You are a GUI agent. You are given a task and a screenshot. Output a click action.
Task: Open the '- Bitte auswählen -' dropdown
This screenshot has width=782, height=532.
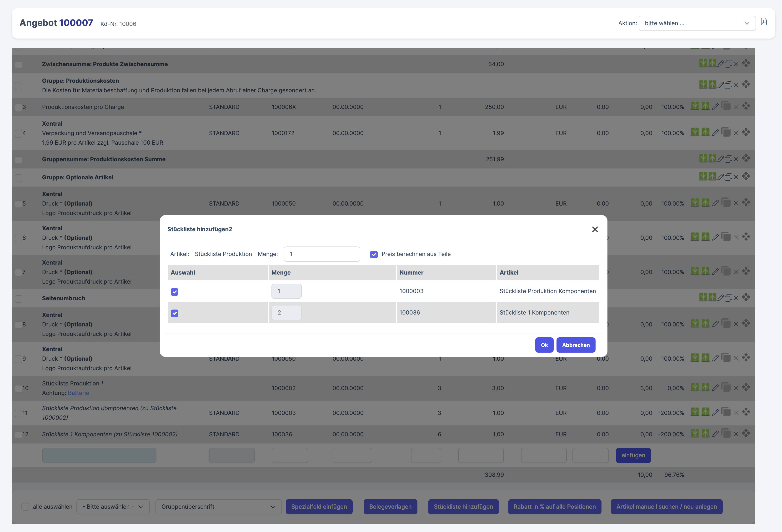point(113,507)
